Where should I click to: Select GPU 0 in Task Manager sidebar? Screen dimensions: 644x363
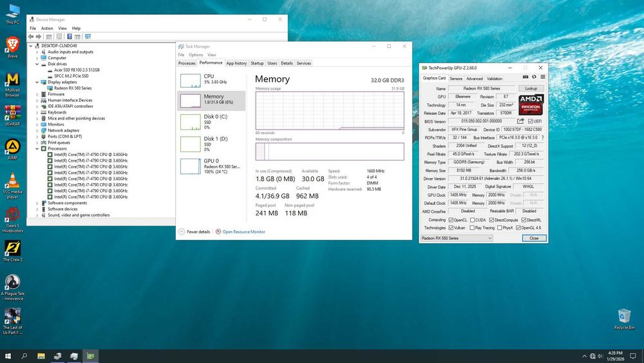(x=211, y=166)
